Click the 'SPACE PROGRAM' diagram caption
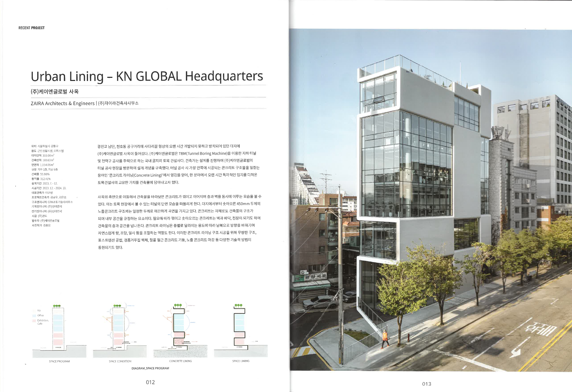Image resolution: width=572 pixels, height=392 pixels. tap(59, 361)
